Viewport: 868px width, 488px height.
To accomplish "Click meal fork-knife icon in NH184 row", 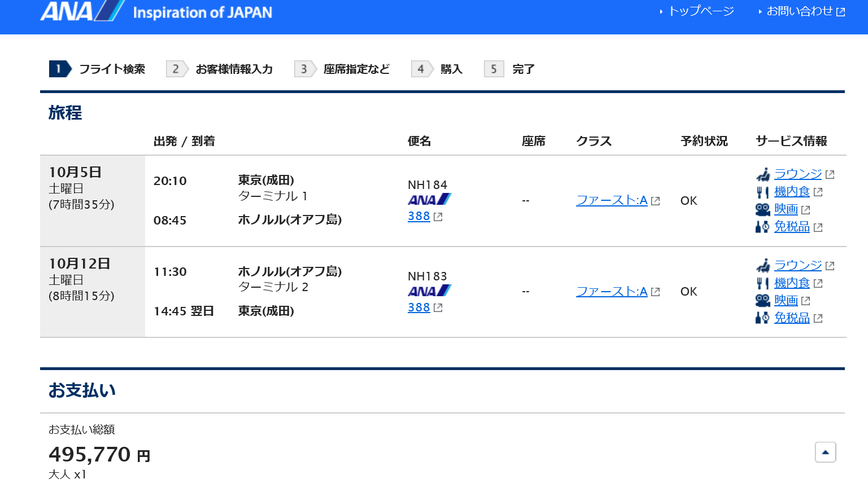I will click(x=763, y=192).
